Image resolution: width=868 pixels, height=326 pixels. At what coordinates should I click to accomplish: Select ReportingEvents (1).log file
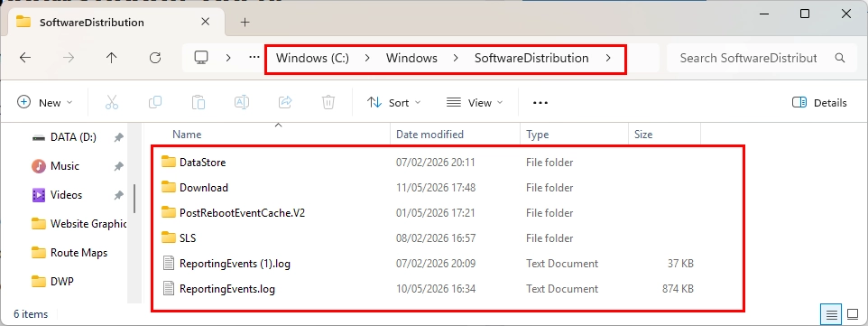click(235, 264)
